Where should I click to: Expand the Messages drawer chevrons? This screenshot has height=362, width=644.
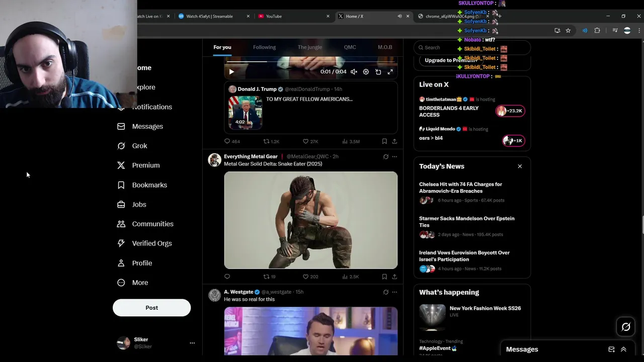(x=623, y=349)
